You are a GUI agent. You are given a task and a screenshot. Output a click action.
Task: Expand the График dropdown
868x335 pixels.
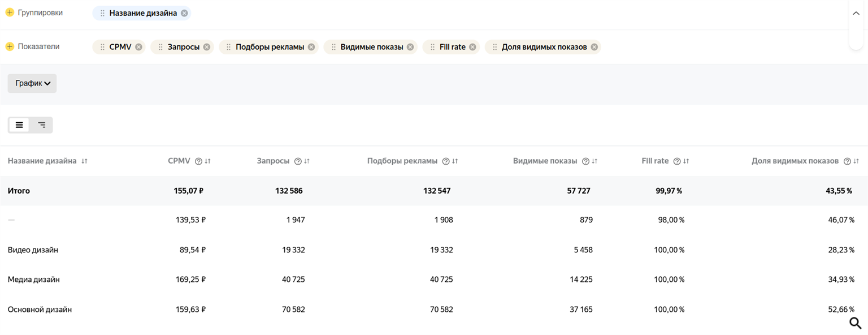[32, 83]
